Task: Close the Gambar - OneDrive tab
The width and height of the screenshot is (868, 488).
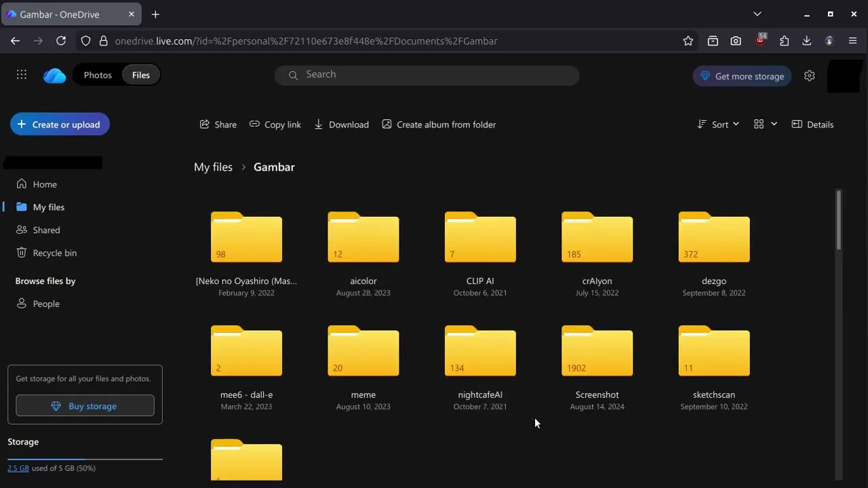Action: [x=132, y=14]
